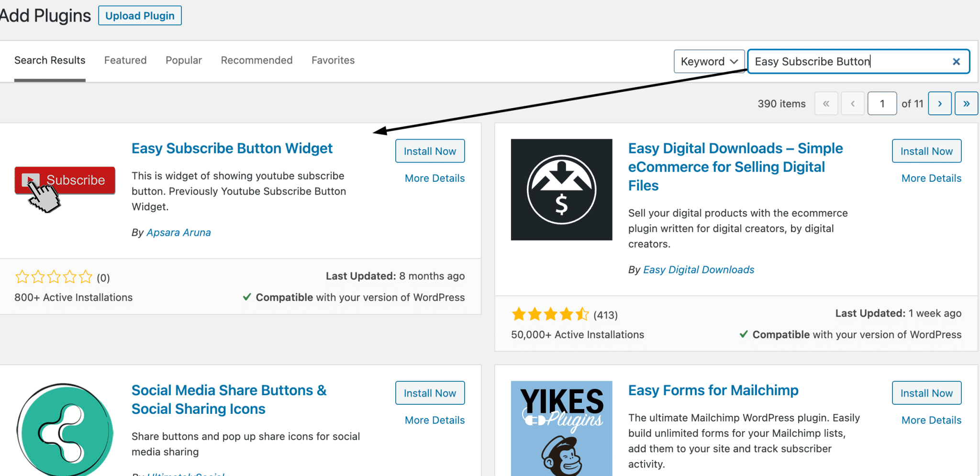Select the page number input field
Image resolution: width=980 pixels, height=476 pixels.
pos(882,103)
